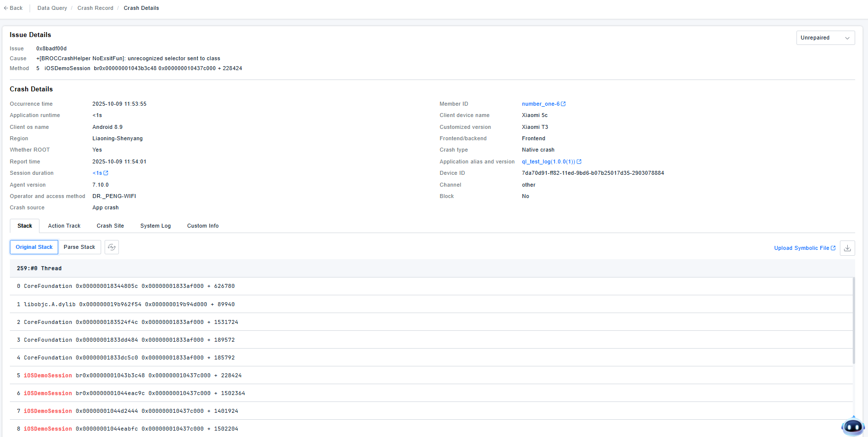Select the Original Stack toggle
The image size is (868, 437).
[x=34, y=247]
